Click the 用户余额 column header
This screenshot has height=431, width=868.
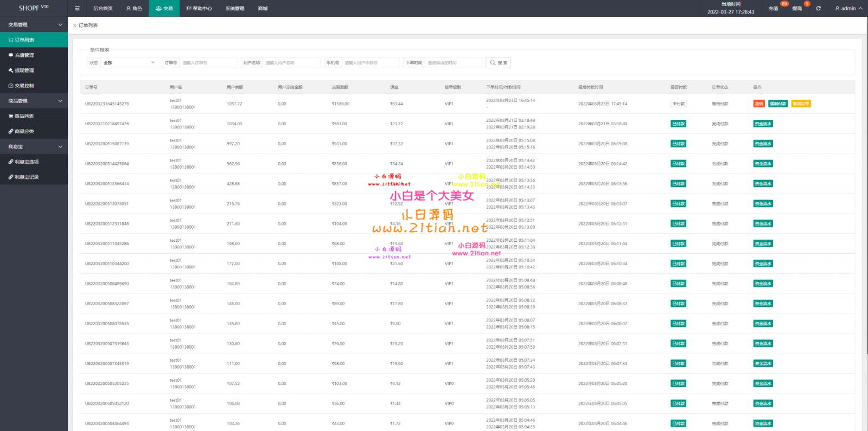pos(235,87)
